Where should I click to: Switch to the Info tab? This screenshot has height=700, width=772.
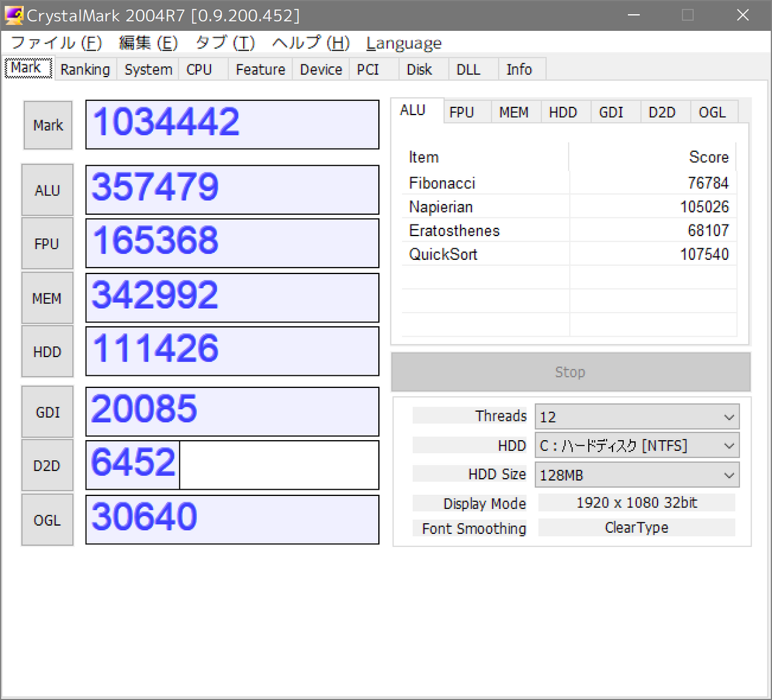(x=522, y=69)
